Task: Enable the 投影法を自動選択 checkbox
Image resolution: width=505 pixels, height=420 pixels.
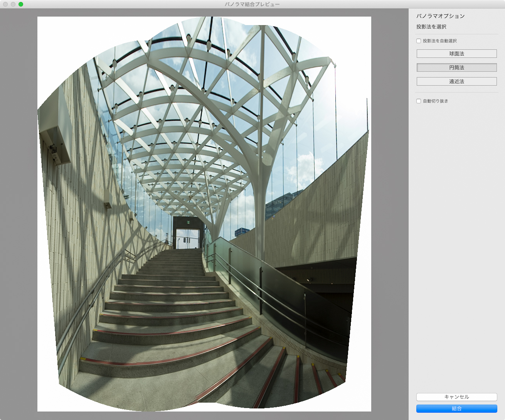Action: click(419, 41)
